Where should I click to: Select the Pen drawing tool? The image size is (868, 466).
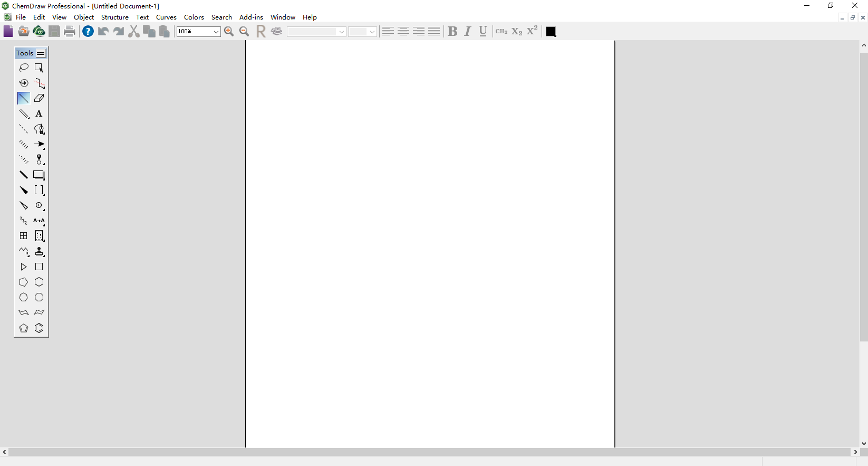point(39,129)
